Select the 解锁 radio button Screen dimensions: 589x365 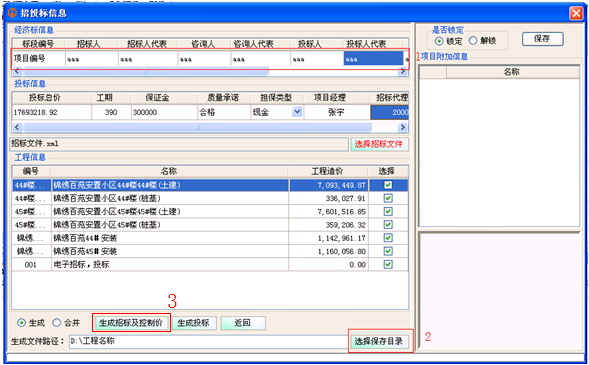pos(473,41)
